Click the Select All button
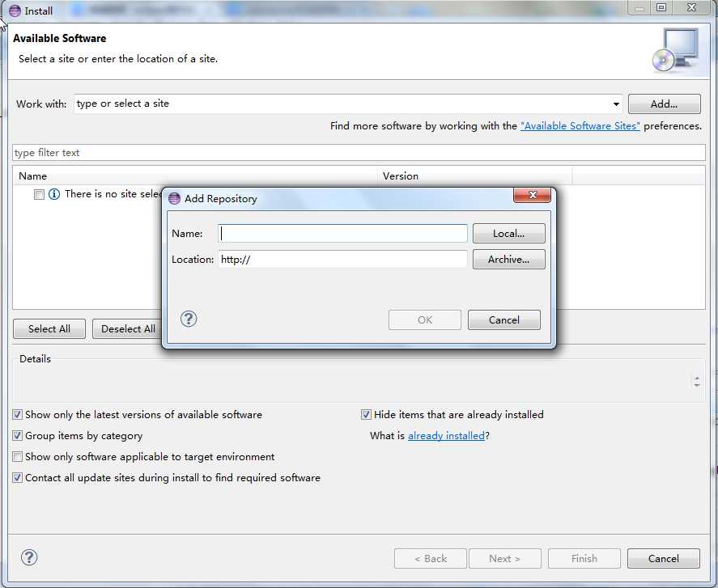This screenshot has height=588, width=718. coord(49,329)
